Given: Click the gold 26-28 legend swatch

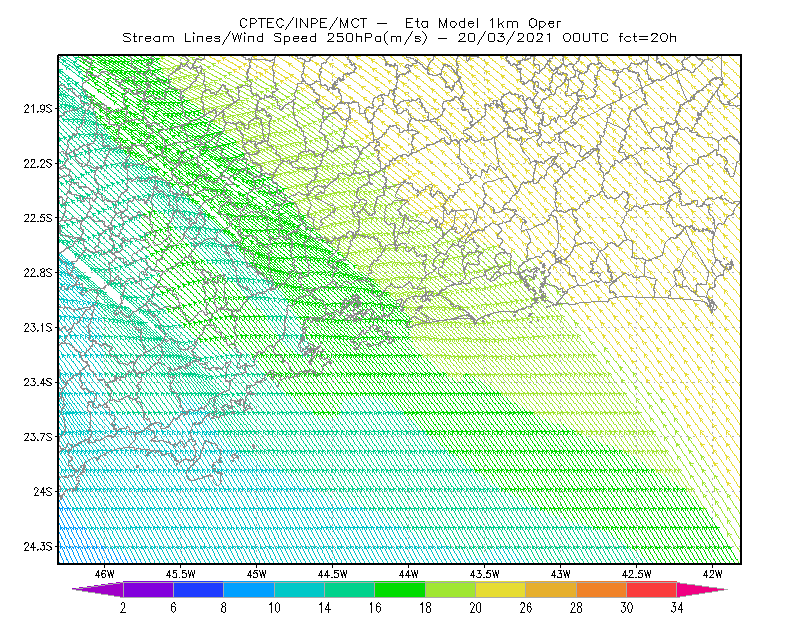Looking at the screenshot, I should 551,589.
